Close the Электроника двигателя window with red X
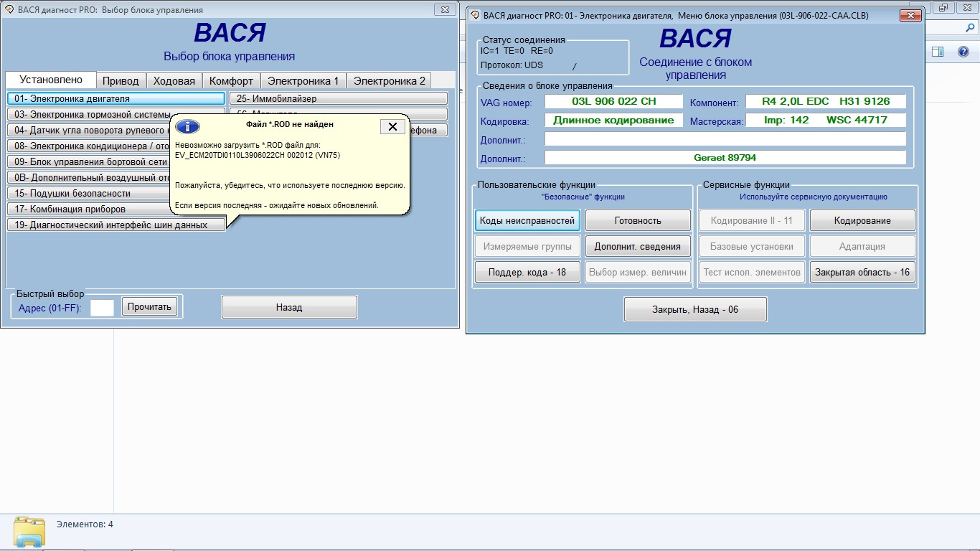Screen dimensions: 980x551 (x=910, y=15)
